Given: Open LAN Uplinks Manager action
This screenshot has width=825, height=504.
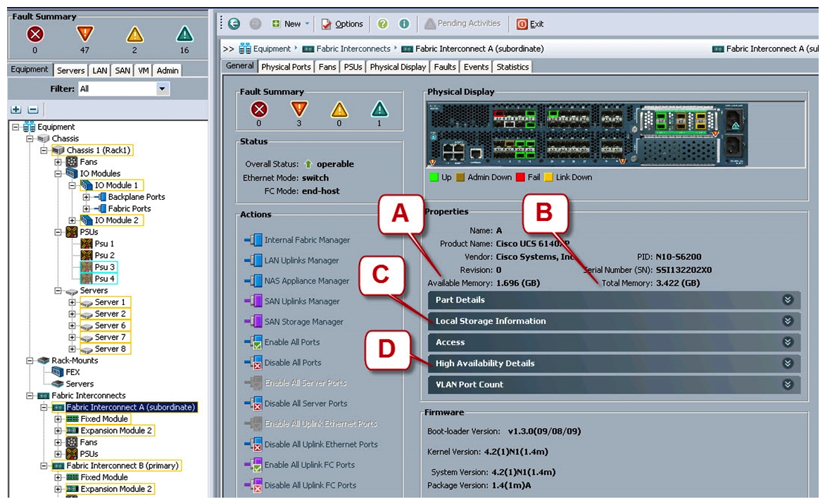Looking at the screenshot, I should coord(291,260).
